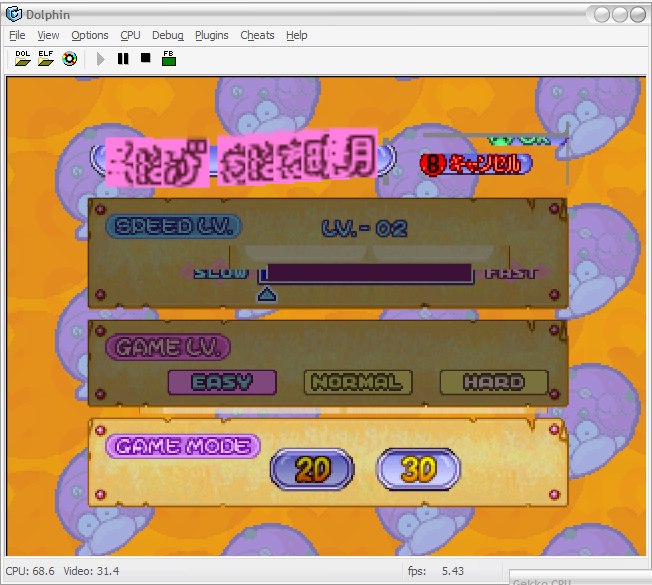Click the red B cancel button
Screen dimensions: 652x585
point(475,164)
